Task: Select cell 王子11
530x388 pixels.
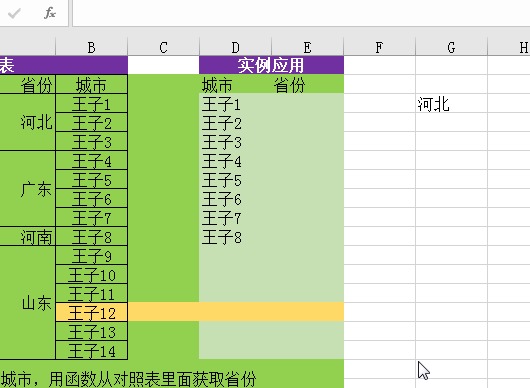Action: coord(91,293)
